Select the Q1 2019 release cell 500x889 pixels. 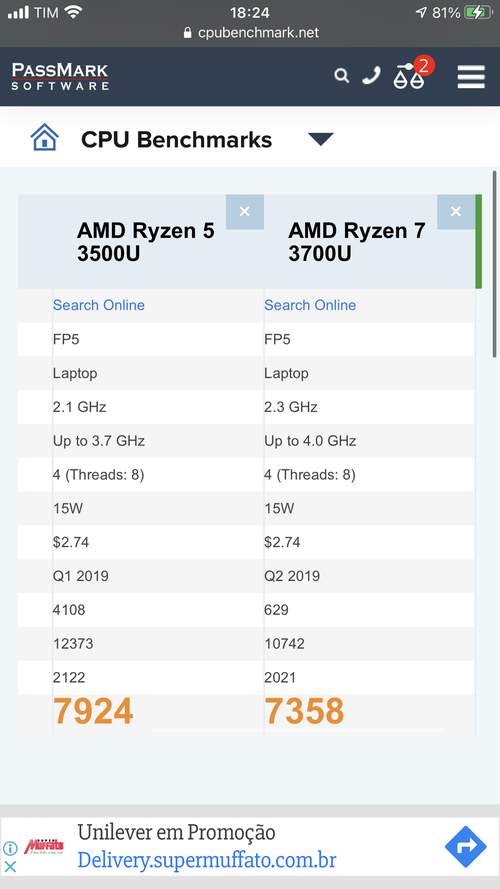click(80, 576)
